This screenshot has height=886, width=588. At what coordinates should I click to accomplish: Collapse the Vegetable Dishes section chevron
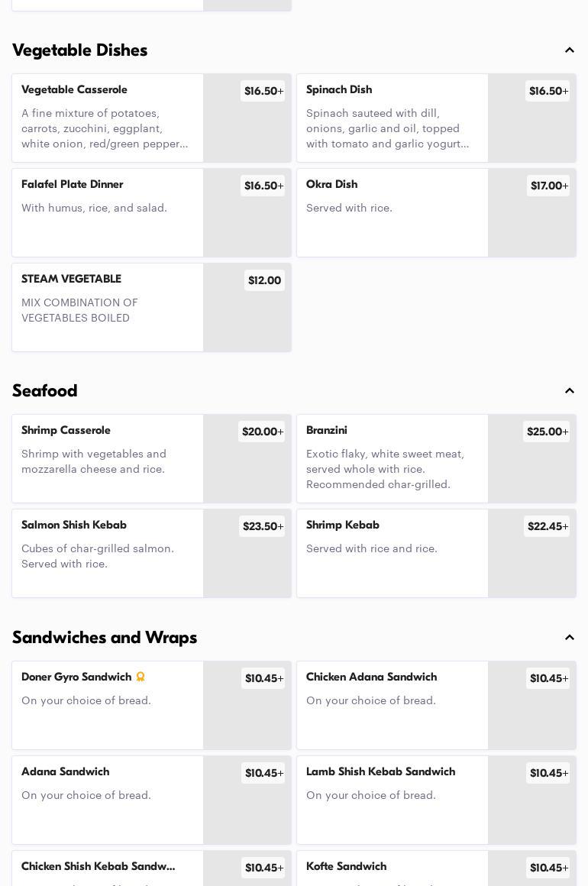[x=570, y=50]
